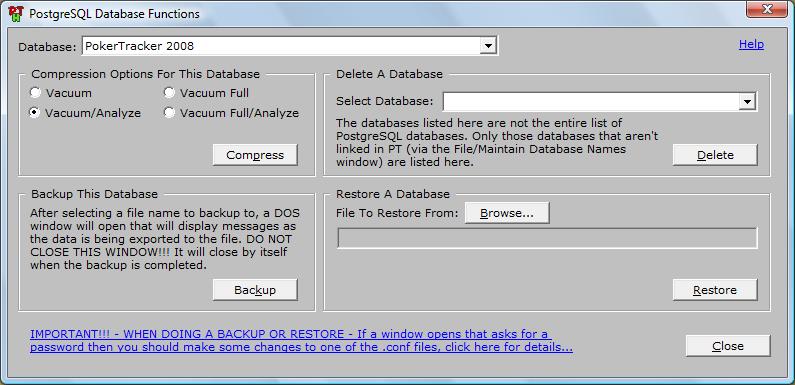Open the Database dropdown arrow
The height and width of the screenshot is (385, 795).
[488, 46]
